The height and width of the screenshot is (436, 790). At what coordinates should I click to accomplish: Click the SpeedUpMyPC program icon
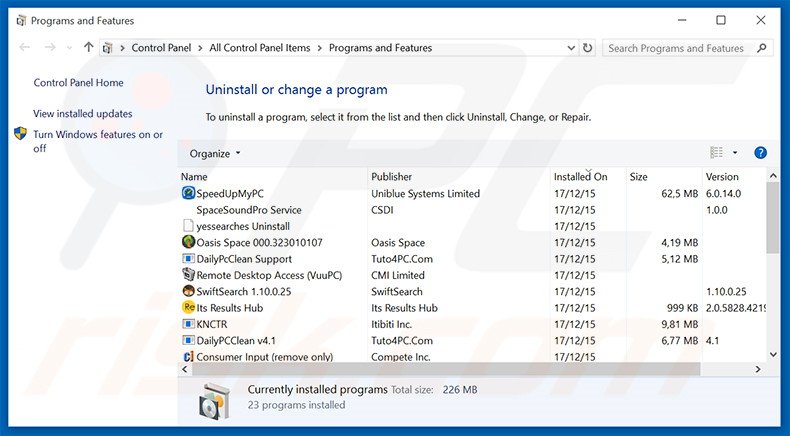coord(188,193)
